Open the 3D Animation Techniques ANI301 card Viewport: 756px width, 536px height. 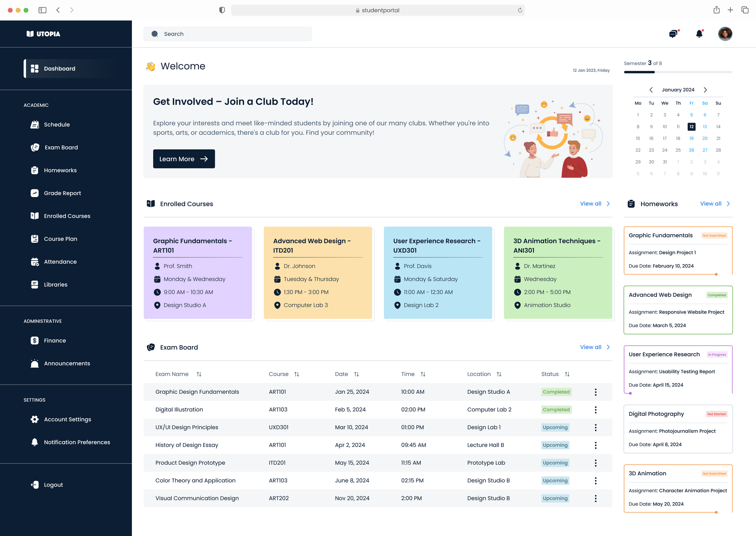(x=558, y=273)
